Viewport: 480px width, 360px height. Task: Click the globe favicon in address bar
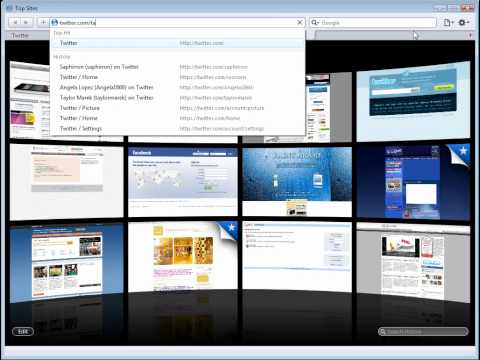pyautogui.click(x=55, y=22)
